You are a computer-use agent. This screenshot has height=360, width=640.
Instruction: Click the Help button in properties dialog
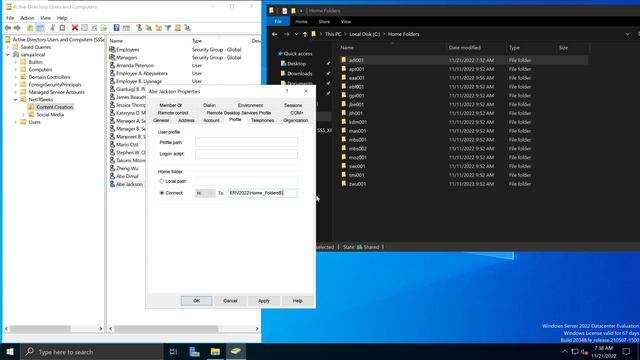(298, 301)
